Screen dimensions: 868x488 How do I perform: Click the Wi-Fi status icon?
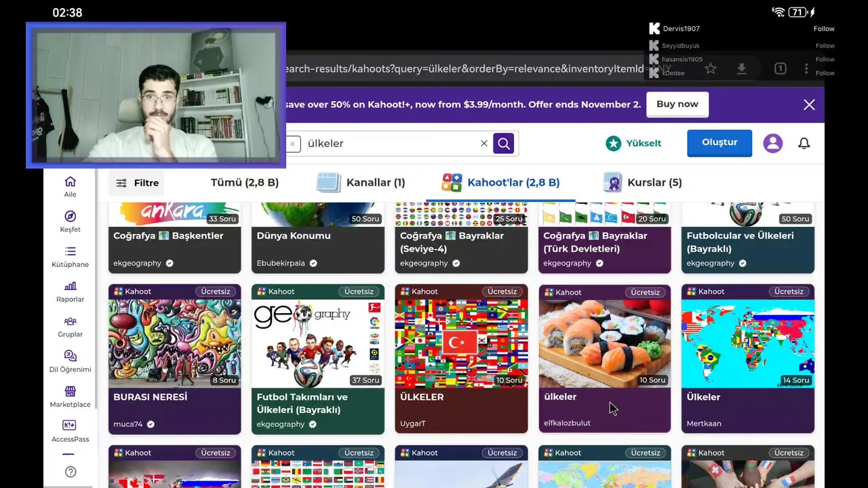(x=778, y=12)
